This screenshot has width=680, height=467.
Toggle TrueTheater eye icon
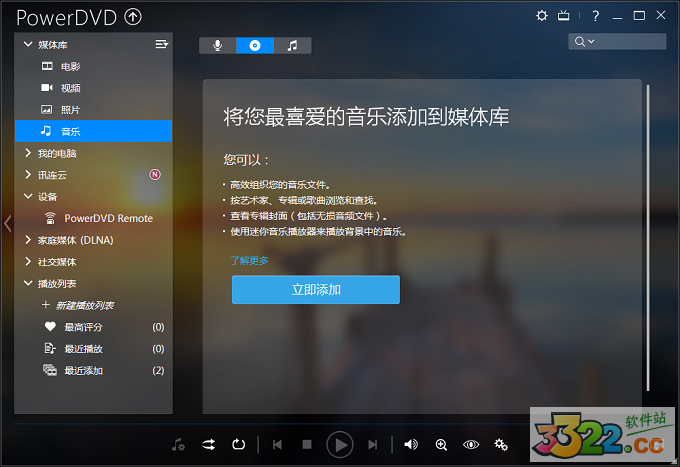(471, 444)
